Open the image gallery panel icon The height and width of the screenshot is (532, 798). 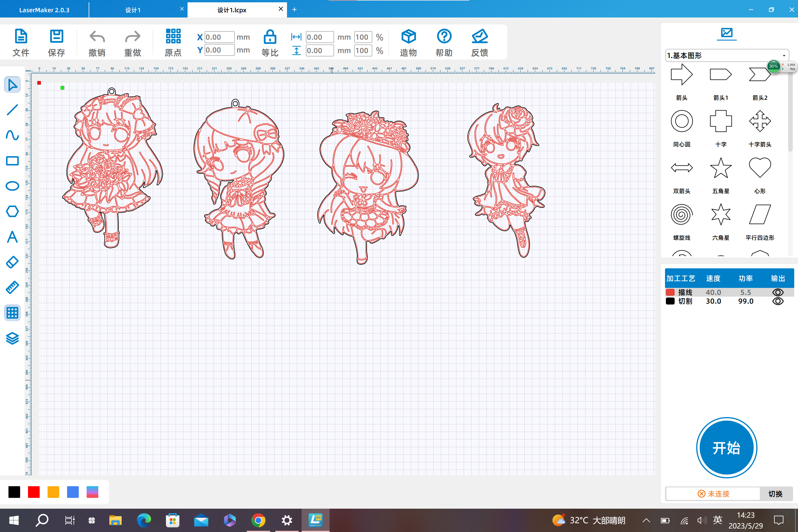(727, 33)
